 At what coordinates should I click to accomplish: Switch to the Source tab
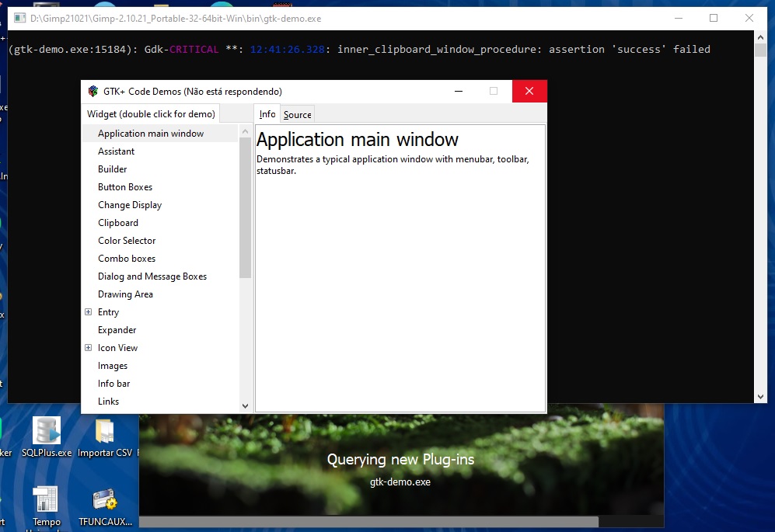[297, 115]
